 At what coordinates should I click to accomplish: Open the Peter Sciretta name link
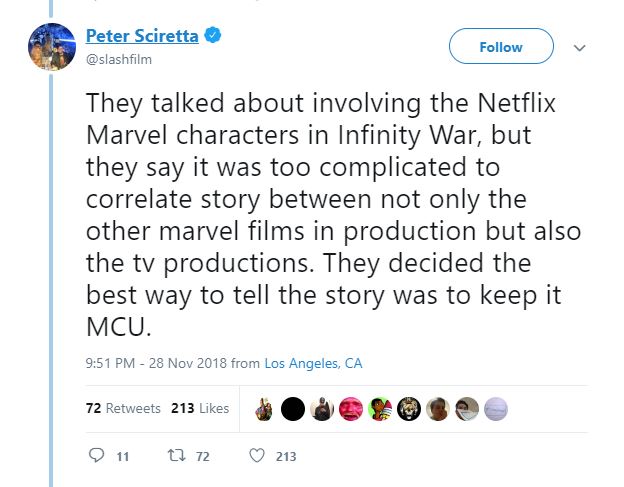click(x=141, y=36)
